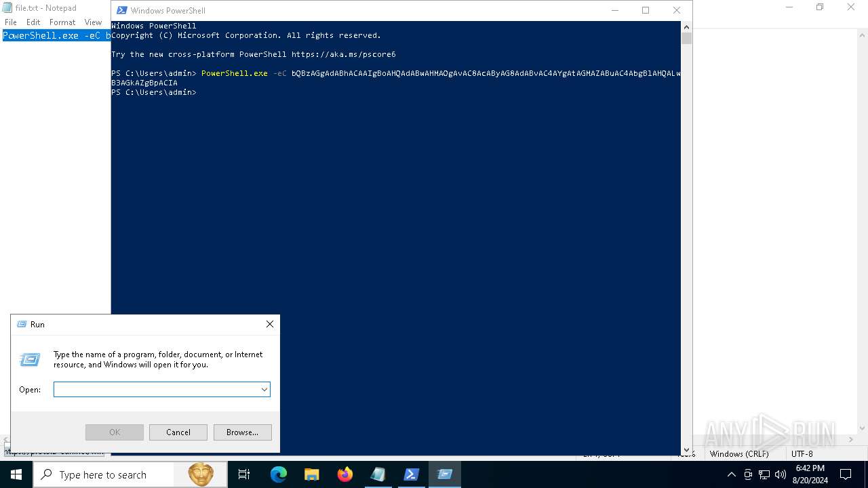Viewport: 868px width, 488px height.
Task: Open Task View on the taskbar
Action: tap(244, 474)
